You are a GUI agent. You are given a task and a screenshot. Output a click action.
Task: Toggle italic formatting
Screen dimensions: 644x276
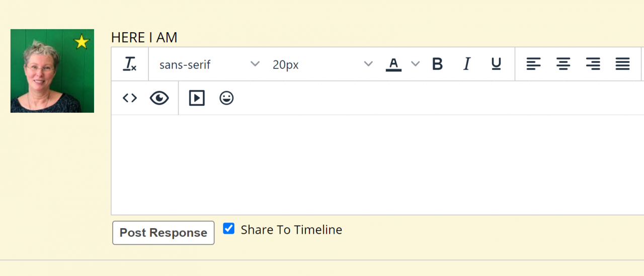[x=467, y=64]
